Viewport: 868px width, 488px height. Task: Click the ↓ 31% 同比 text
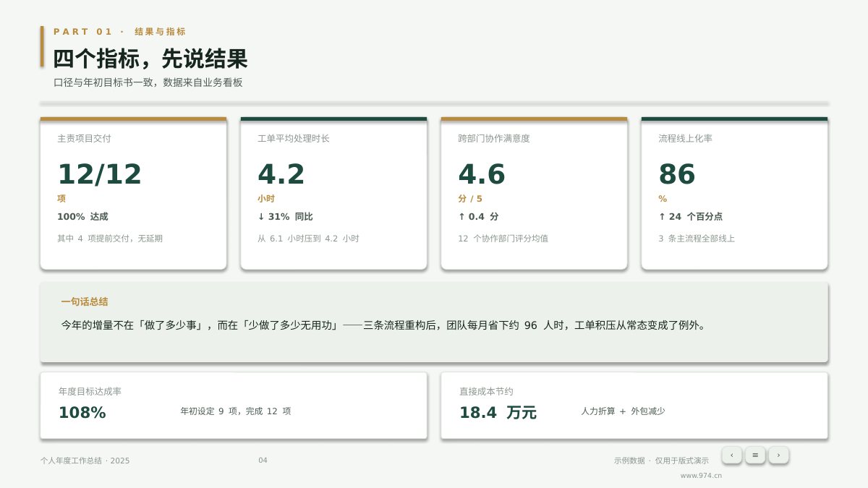coord(285,216)
